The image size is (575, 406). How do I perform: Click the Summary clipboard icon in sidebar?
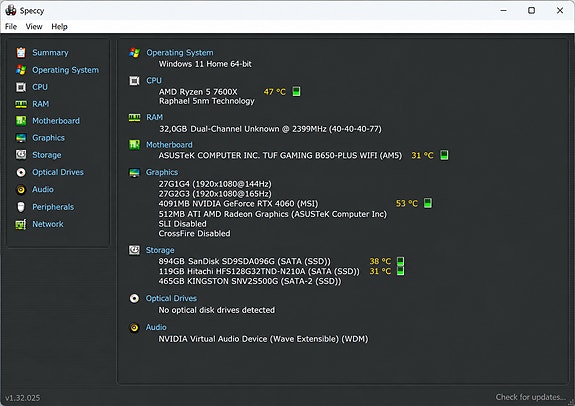pos(21,52)
